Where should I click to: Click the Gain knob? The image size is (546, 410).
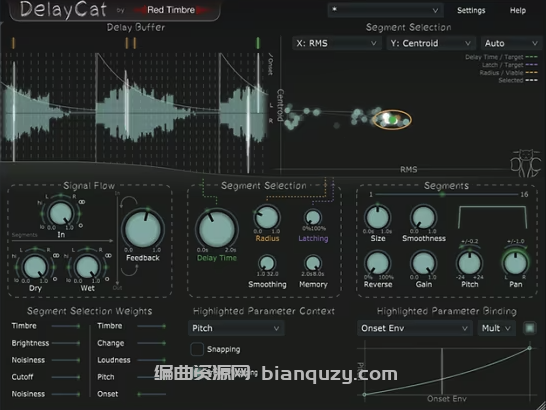(423, 263)
